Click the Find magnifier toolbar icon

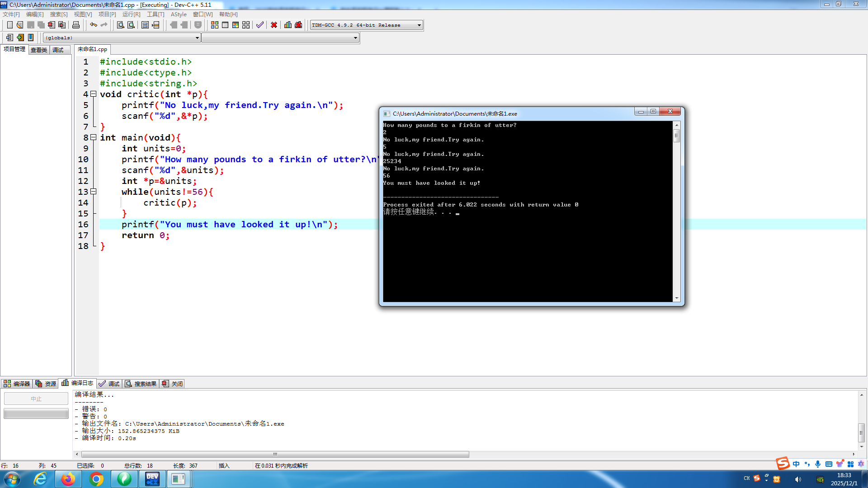(x=120, y=25)
